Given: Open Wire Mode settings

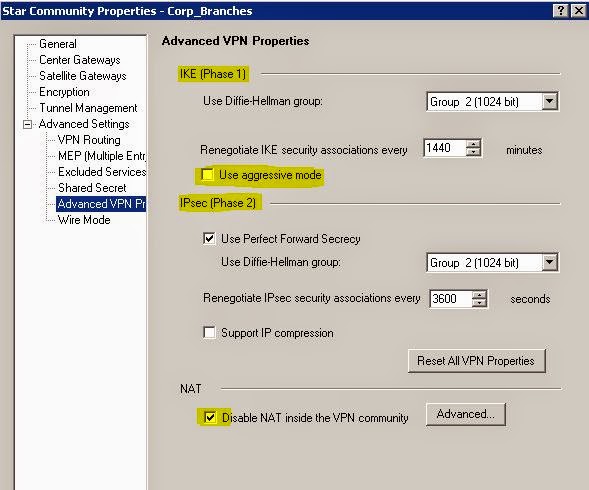Looking at the screenshot, I should point(84,220).
